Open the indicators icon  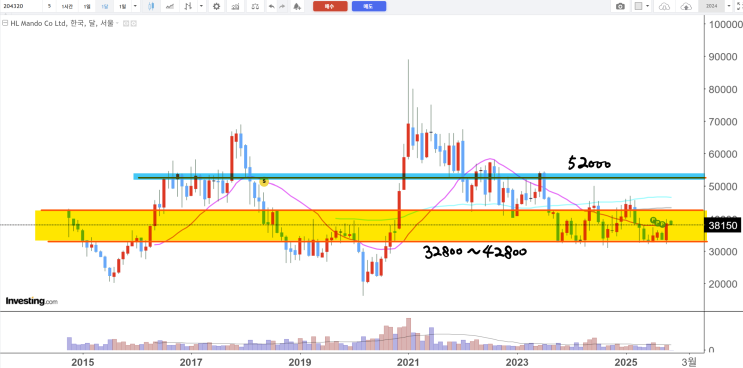pyautogui.click(x=188, y=6)
